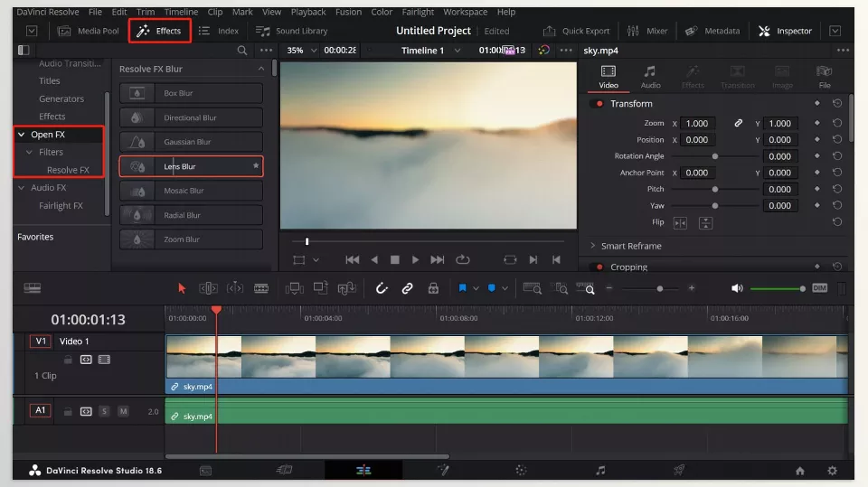The width and height of the screenshot is (868, 487).
Task: Choose the Selection Mode arrow tool
Action: click(182, 288)
